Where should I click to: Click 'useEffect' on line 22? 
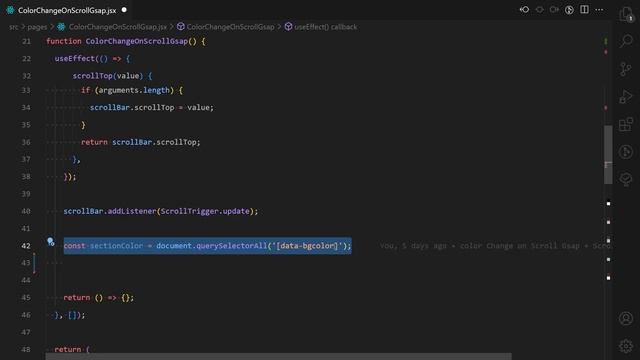pos(75,59)
